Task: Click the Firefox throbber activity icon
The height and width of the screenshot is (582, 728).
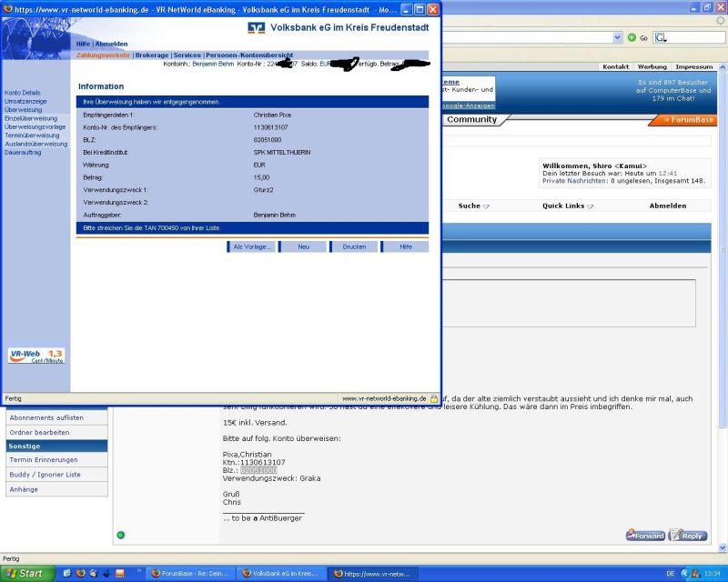Action: coord(721,21)
